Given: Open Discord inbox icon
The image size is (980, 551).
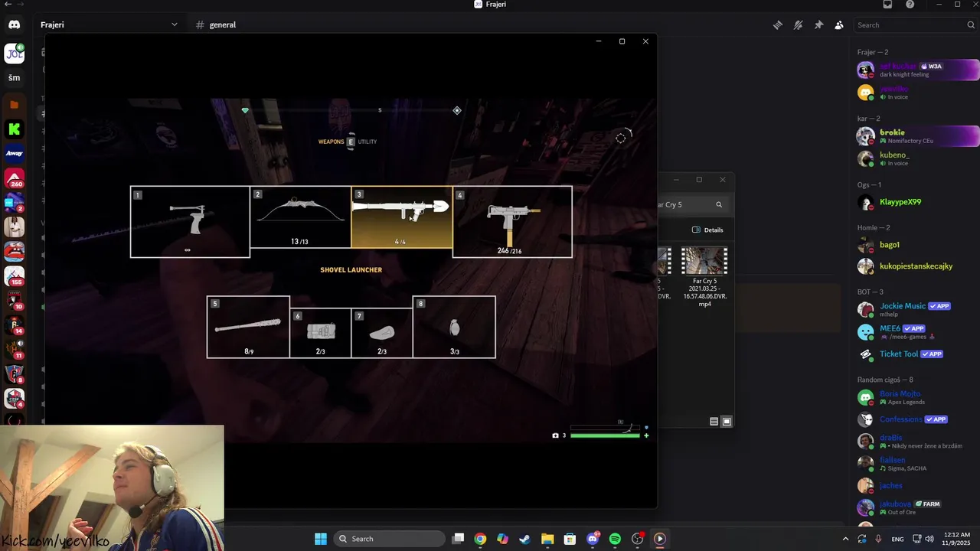Looking at the screenshot, I should 887,5.
